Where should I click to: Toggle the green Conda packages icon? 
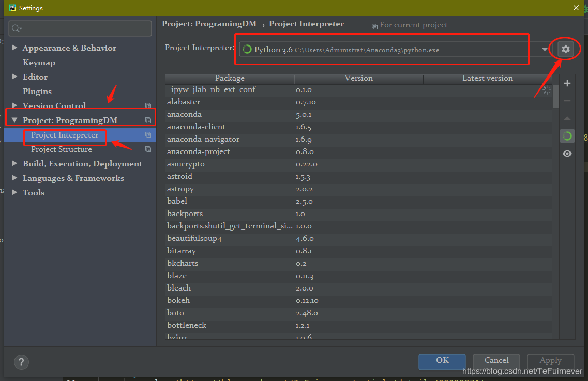tap(567, 136)
